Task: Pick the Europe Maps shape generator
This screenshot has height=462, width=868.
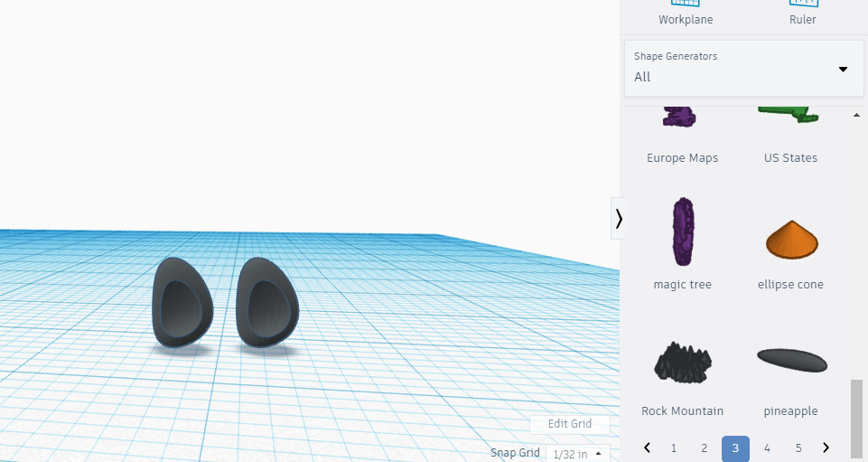Action: click(681, 117)
